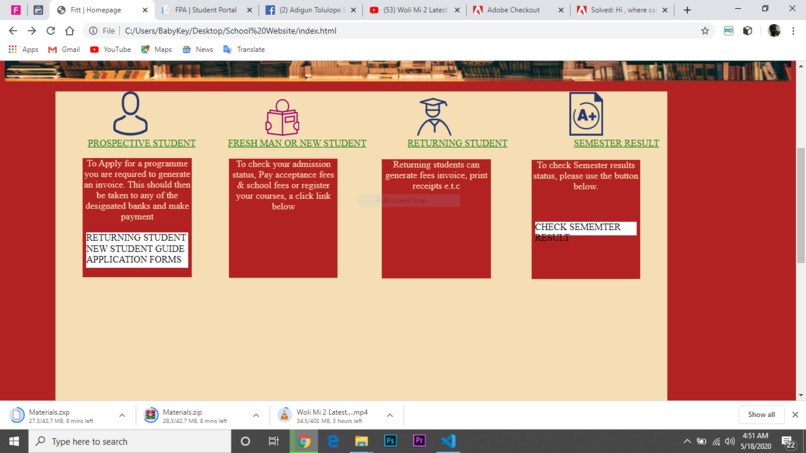This screenshot has width=806, height=453.
Task: Open the Materials.zxp download item
Action: click(x=61, y=415)
